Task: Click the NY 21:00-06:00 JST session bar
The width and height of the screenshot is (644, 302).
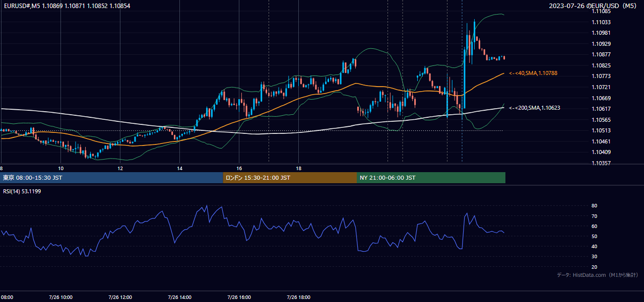Action: click(431, 178)
